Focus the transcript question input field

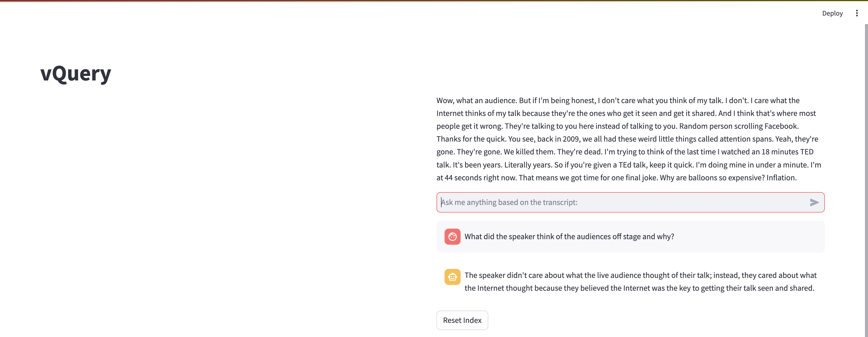pyautogui.click(x=623, y=202)
